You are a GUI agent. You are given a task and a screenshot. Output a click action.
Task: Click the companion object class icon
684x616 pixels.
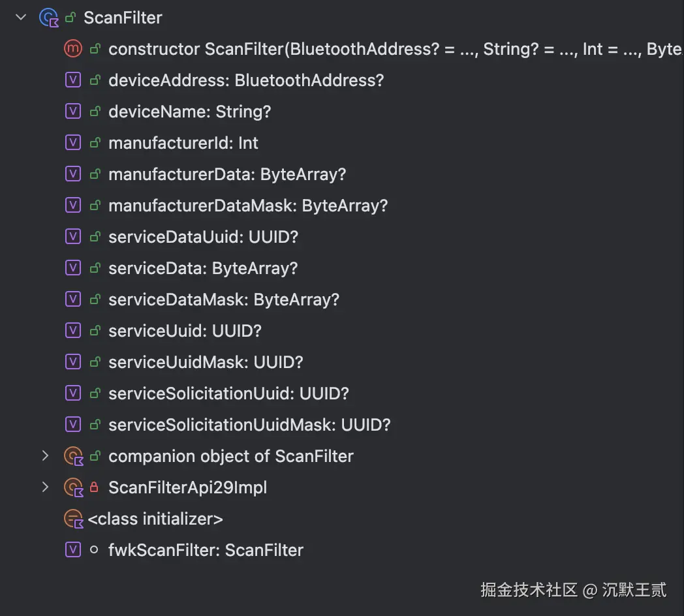(x=73, y=456)
